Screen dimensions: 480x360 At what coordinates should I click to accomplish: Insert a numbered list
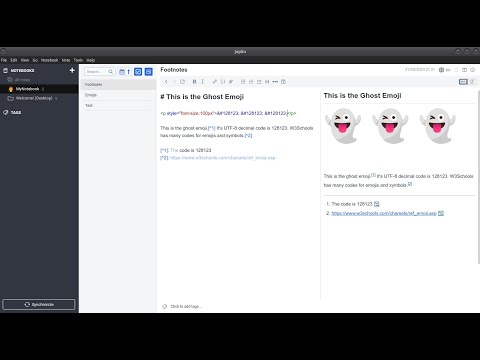click(251, 82)
